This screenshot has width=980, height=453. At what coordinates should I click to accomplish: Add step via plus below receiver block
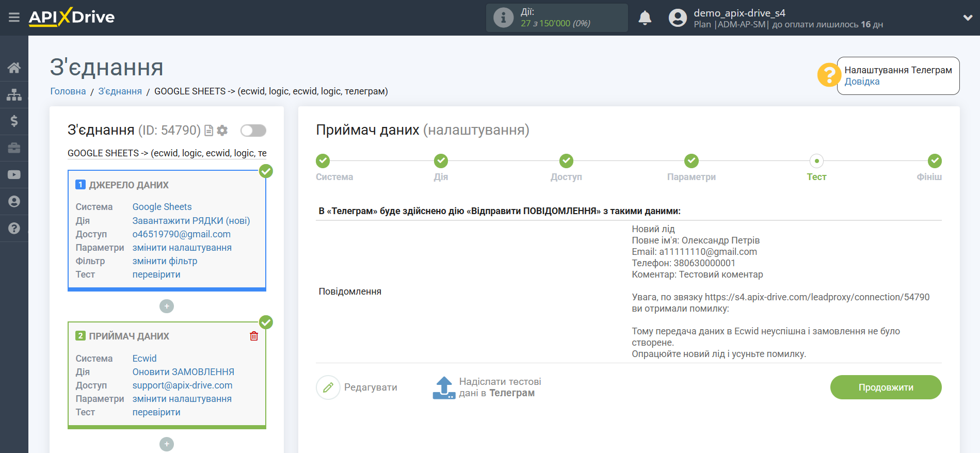pos(167,444)
